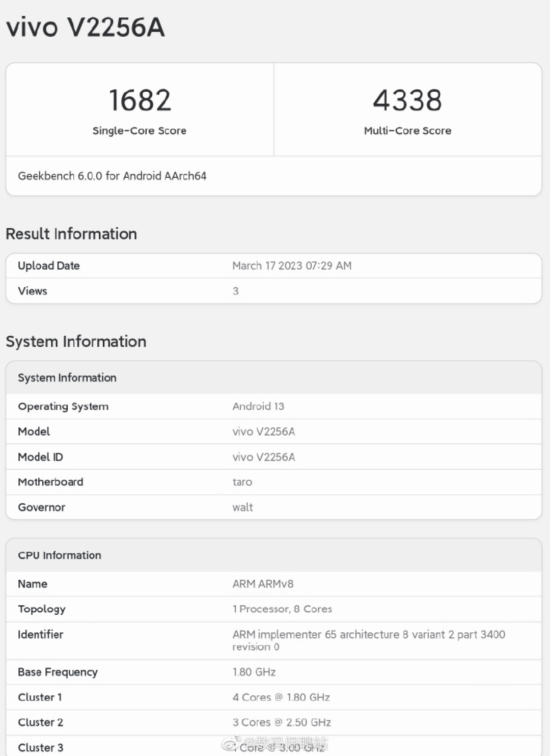Select the 4338 multi-core score

point(407,100)
